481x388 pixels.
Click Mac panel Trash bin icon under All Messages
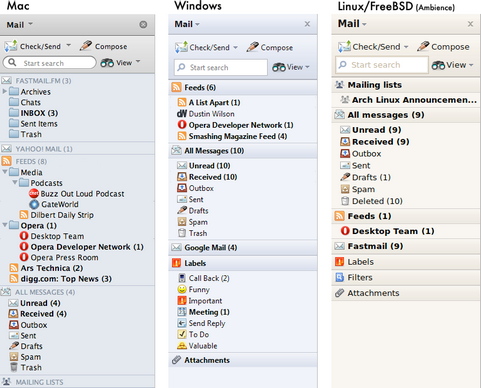[14, 367]
